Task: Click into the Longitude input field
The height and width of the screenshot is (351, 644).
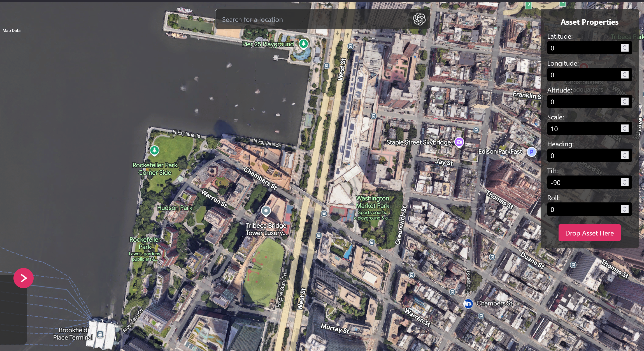Action: [583, 75]
